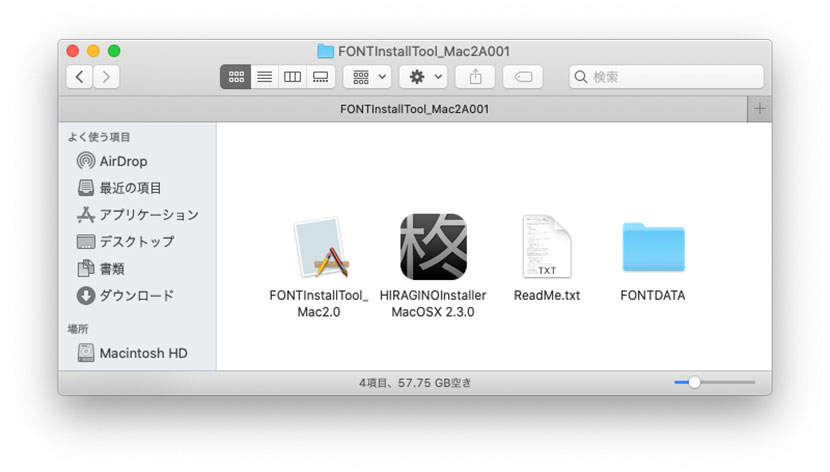Open the gear action menu dropdown
830x472 pixels.
pos(423,77)
